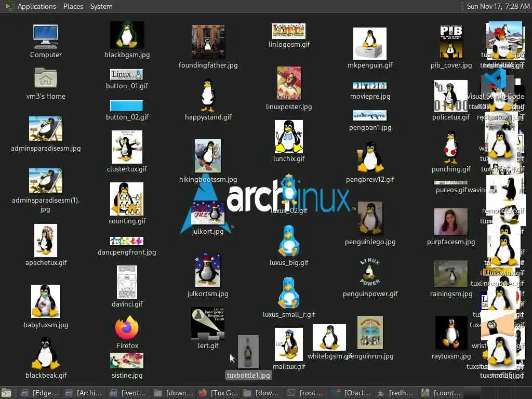The width and height of the screenshot is (532, 399).
Task: Select the pengban1.jpg banner icon
Action: point(370,115)
